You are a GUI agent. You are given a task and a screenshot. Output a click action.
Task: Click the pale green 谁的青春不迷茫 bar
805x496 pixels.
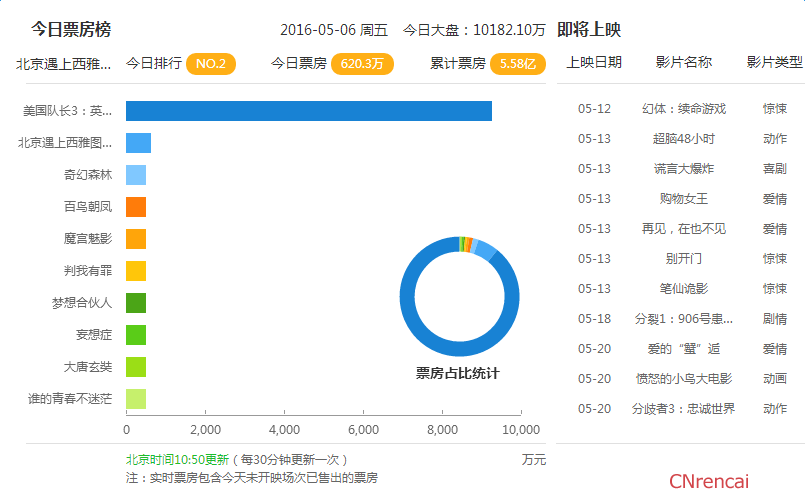[x=136, y=399]
